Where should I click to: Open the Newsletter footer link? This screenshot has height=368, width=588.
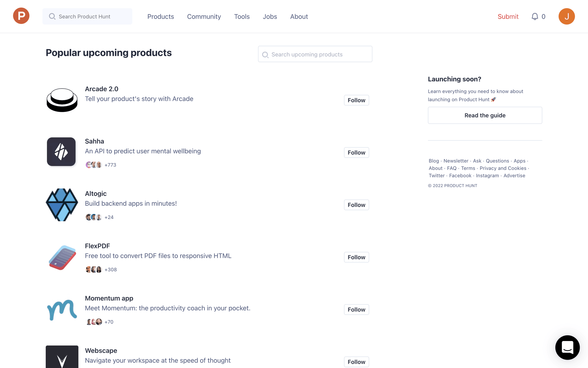click(x=456, y=161)
